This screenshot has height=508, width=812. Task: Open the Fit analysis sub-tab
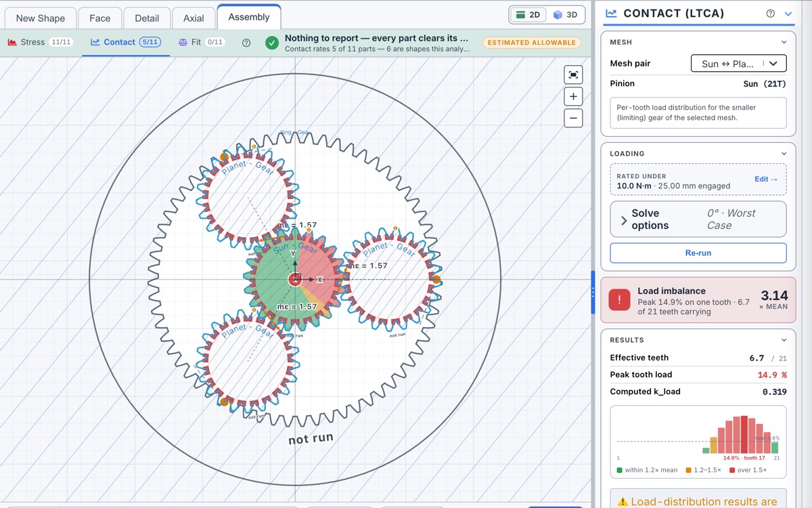click(202, 42)
